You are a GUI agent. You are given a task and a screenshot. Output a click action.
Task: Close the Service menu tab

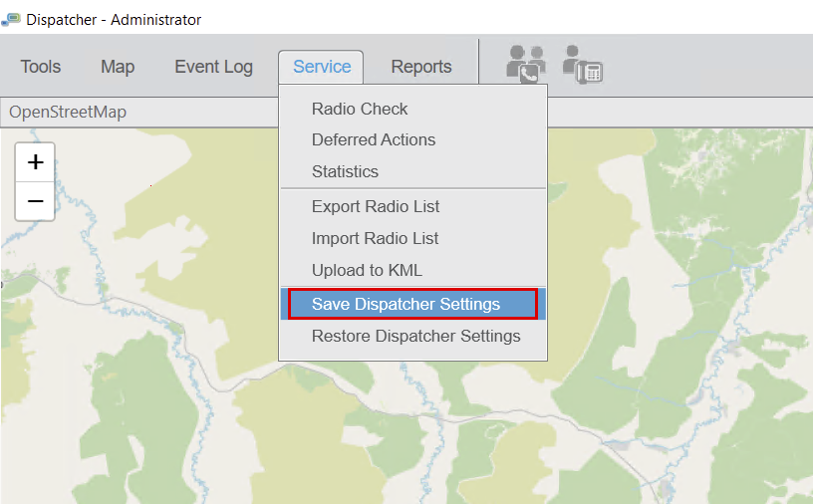coord(321,67)
